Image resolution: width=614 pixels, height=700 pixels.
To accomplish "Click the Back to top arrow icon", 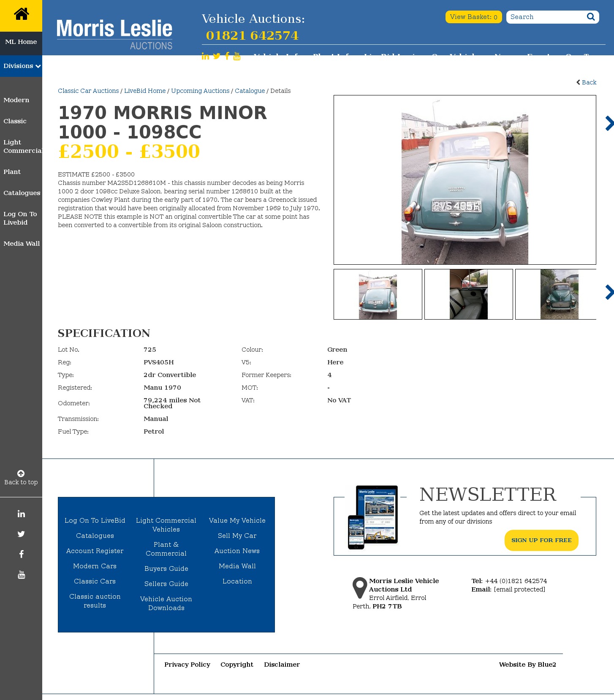I will point(21,473).
